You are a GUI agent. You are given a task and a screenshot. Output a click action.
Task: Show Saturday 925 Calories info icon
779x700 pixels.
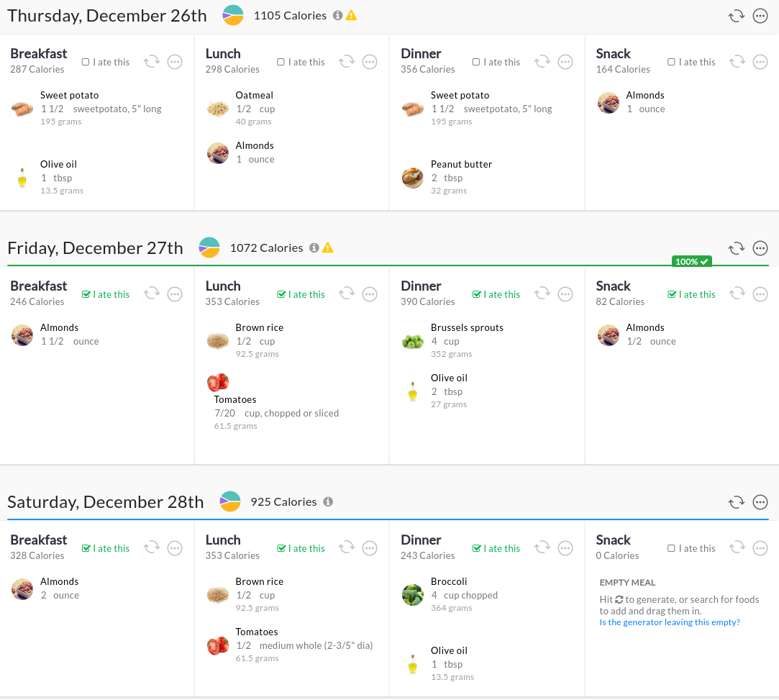coord(328,501)
